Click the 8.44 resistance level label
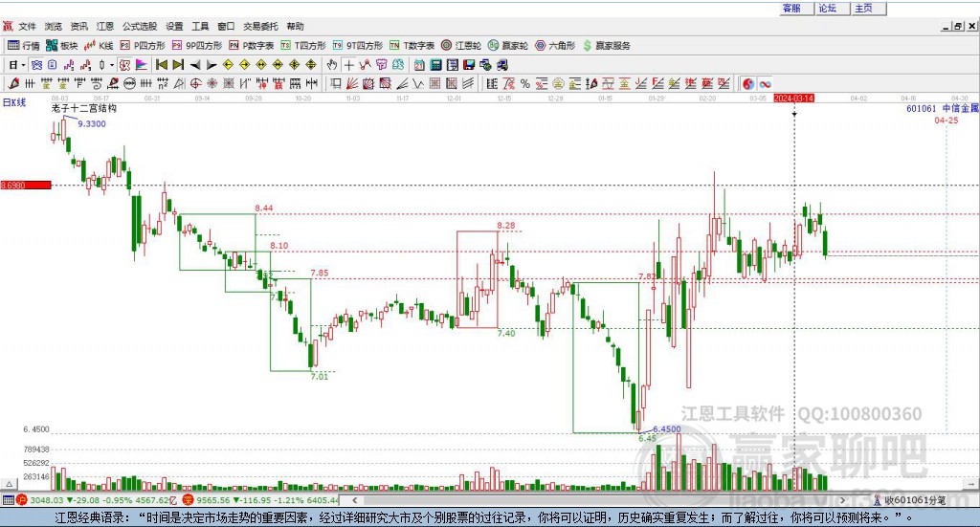 click(x=264, y=208)
